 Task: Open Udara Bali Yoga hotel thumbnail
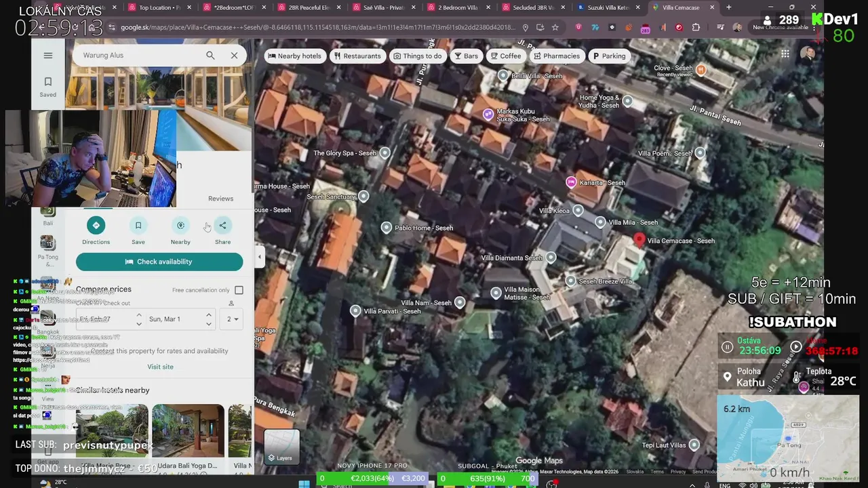pos(188,431)
